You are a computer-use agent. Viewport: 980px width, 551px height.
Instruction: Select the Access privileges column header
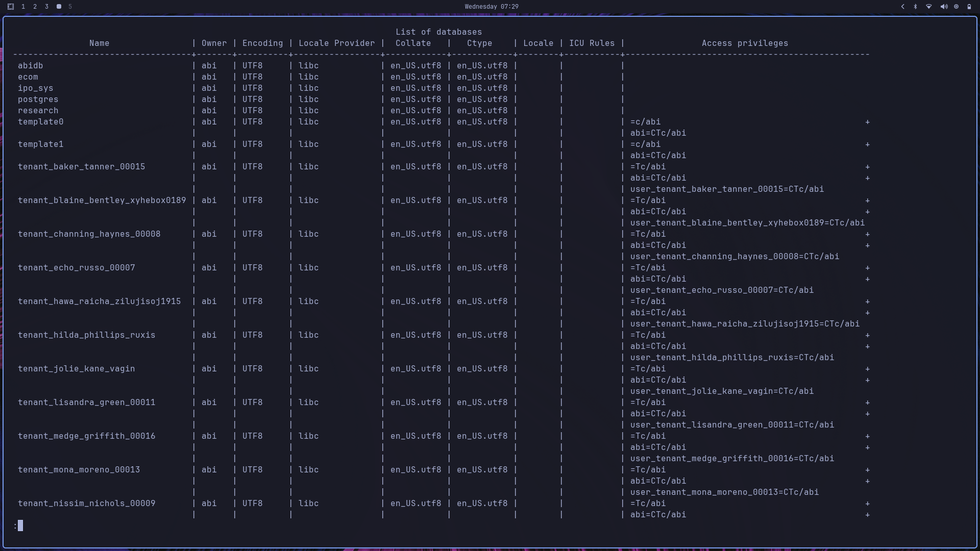pos(745,43)
